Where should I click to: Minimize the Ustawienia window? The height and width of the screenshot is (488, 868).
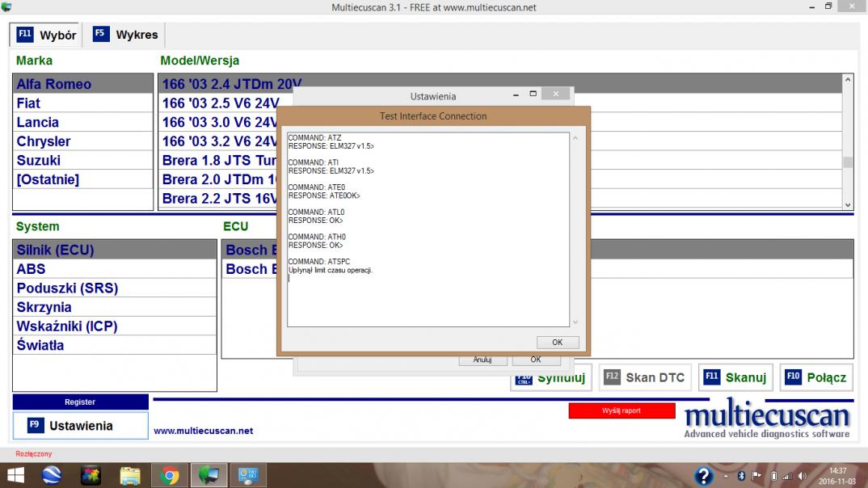516,95
